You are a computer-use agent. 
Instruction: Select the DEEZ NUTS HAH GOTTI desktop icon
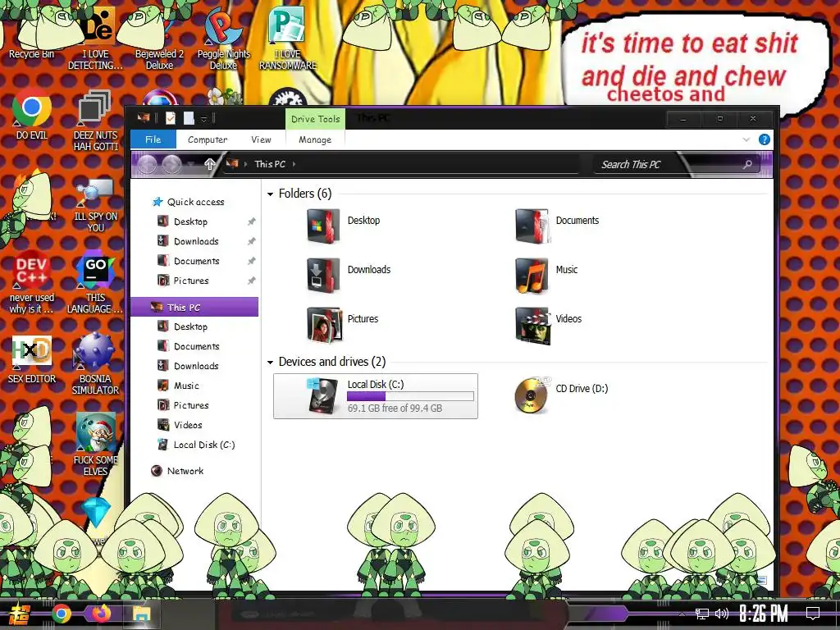point(95,121)
